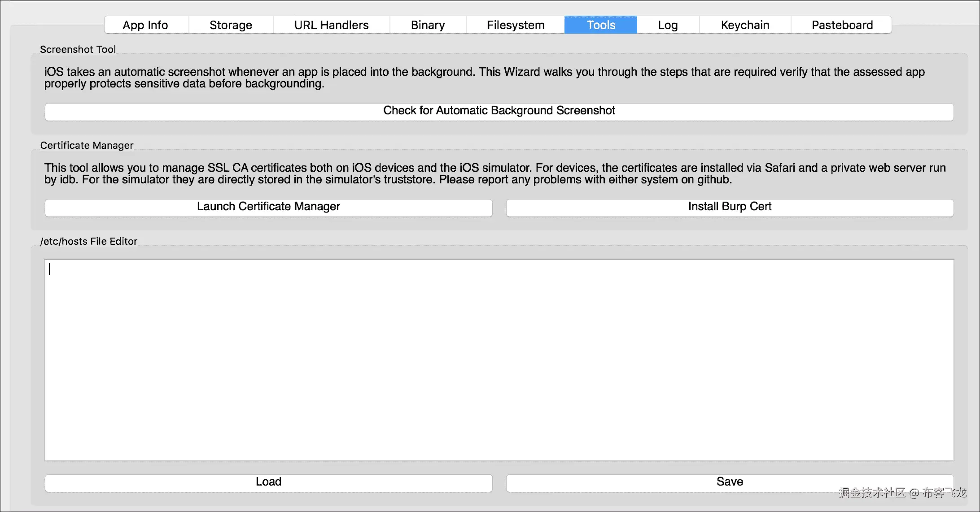This screenshot has width=980, height=512.
Task: Click the /etc/hosts File Editor heading
Action: point(88,241)
